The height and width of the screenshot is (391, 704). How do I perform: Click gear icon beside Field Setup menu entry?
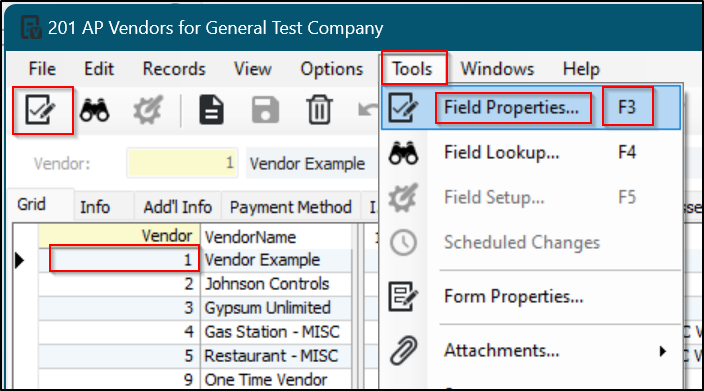(x=403, y=198)
